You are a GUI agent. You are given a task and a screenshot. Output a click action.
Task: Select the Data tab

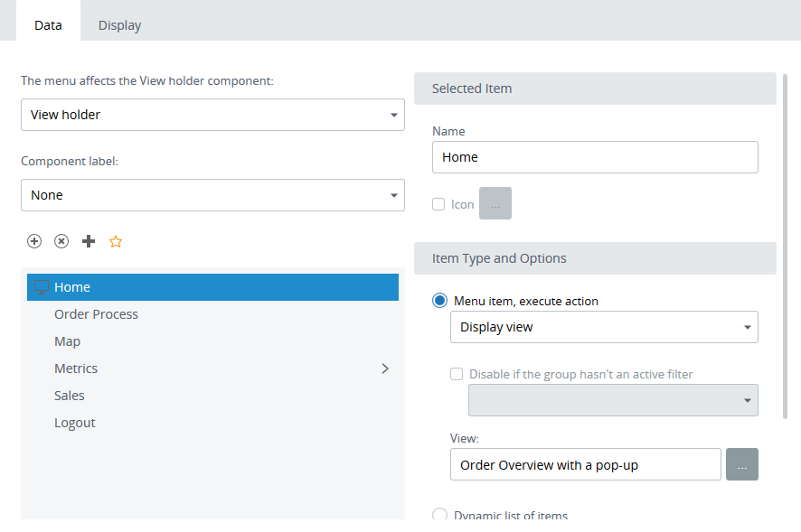(x=48, y=25)
